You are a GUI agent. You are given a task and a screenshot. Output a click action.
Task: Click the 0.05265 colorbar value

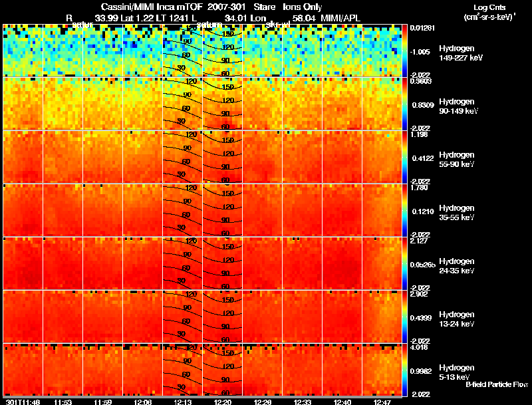[422, 265]
